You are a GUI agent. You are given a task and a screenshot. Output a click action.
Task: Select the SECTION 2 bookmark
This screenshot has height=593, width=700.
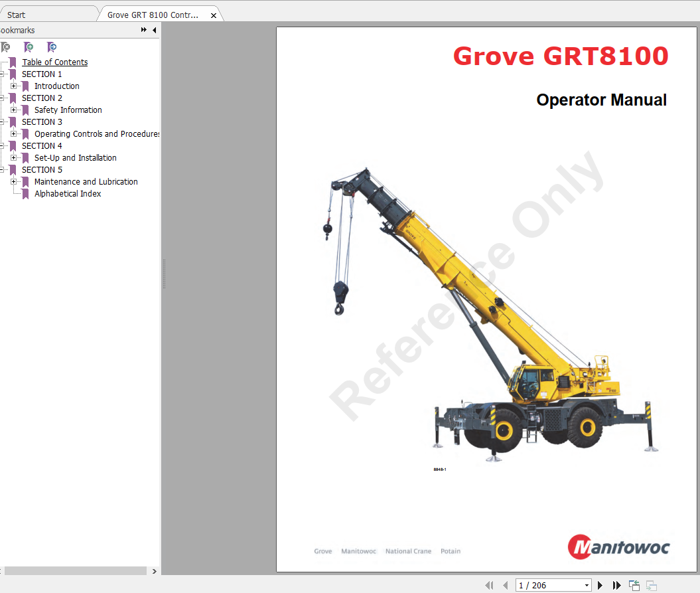coord(42,98)
